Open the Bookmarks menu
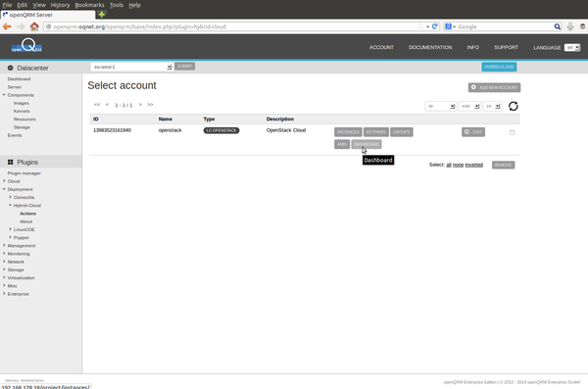588x389 pixels. (x=89, y=5)
